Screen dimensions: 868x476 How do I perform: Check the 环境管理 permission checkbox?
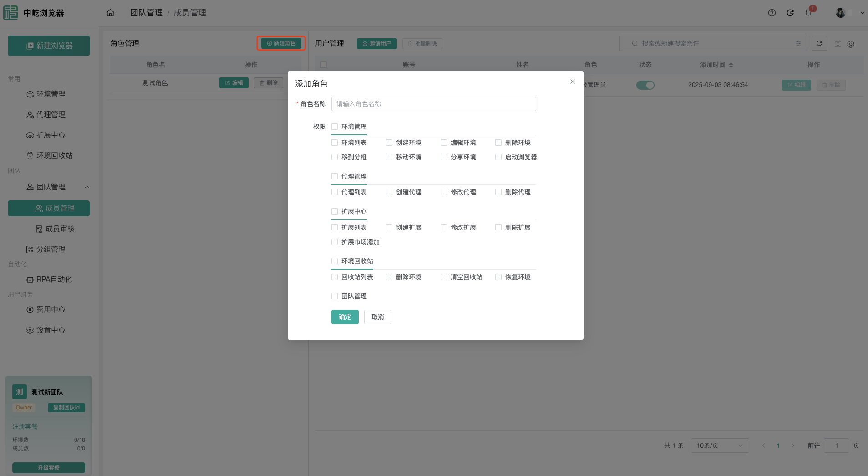click(x=335, y=127)
